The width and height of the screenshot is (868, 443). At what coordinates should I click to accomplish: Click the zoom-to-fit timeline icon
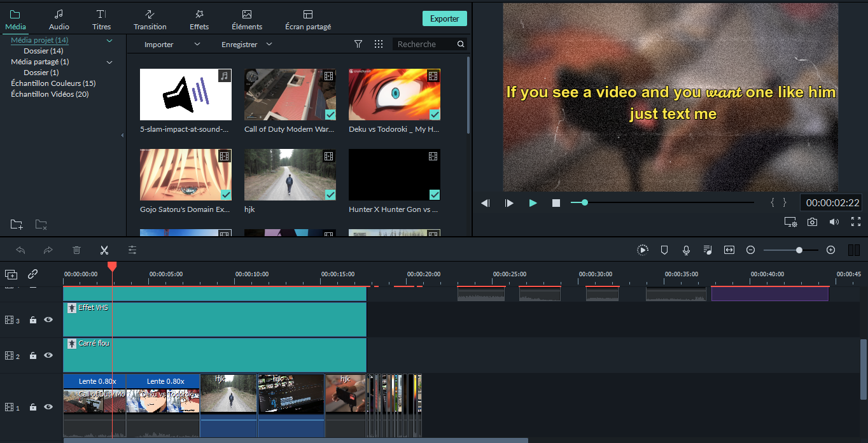click(729, 250)
